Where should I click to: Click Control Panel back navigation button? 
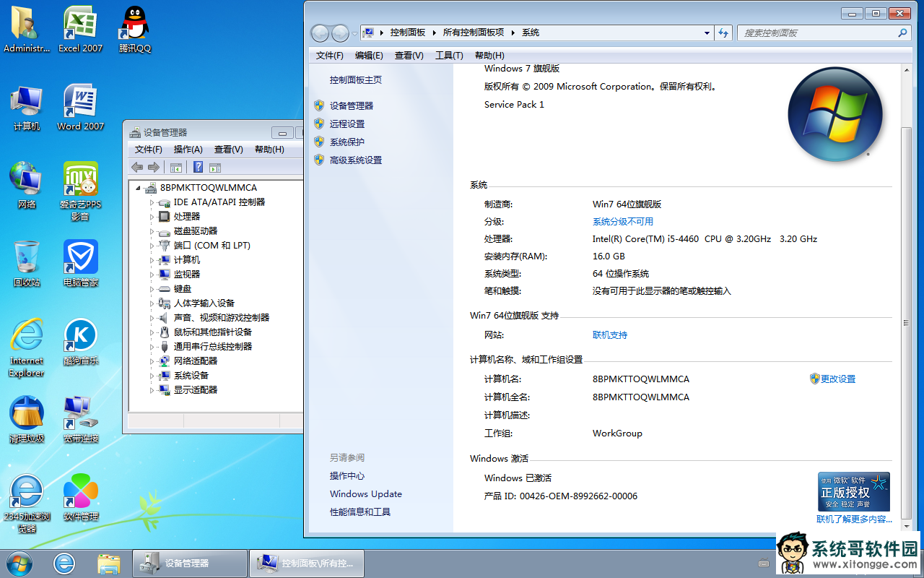pyautogui.click(x=320, y=33)
